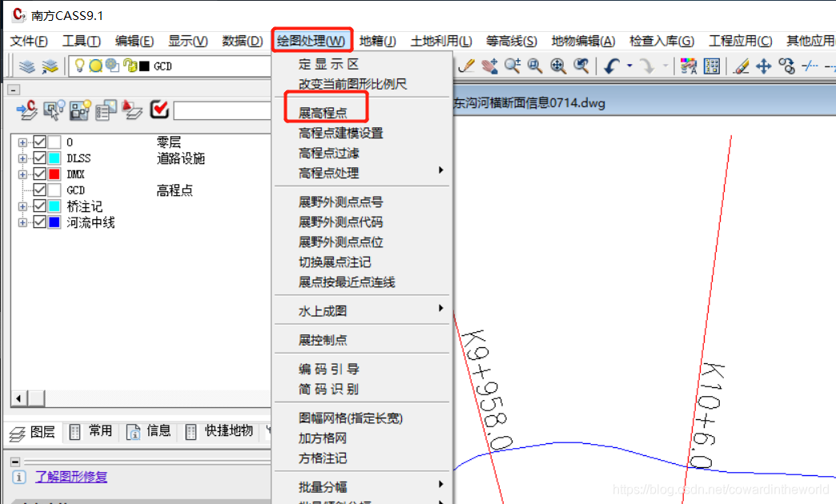
Task: Toggle checkbox for GCD layer row
Action: tap(39, 190)
